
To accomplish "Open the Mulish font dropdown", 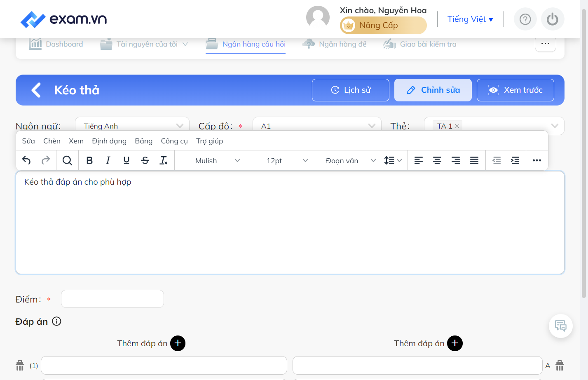I will (218, 160).
